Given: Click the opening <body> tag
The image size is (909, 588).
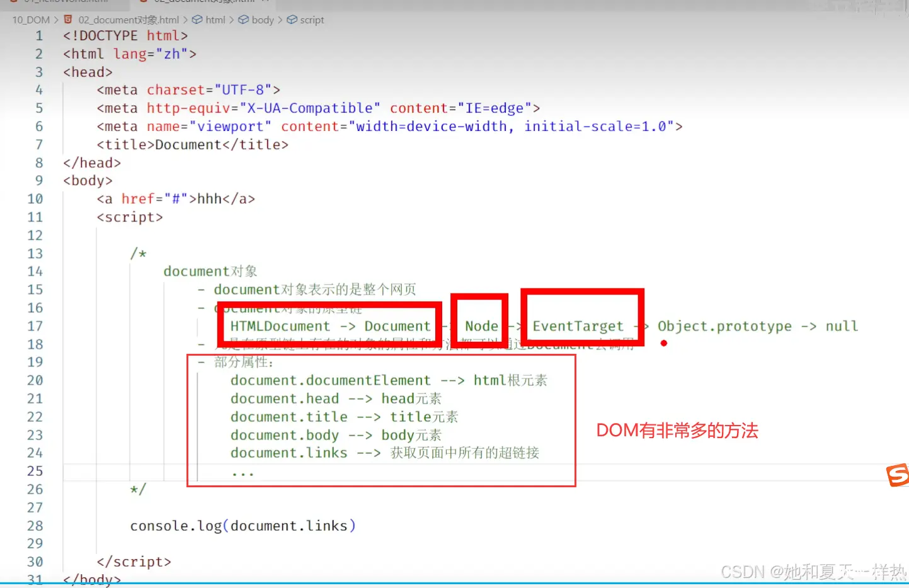Looking at the screenshot, I should coord(88,181).
